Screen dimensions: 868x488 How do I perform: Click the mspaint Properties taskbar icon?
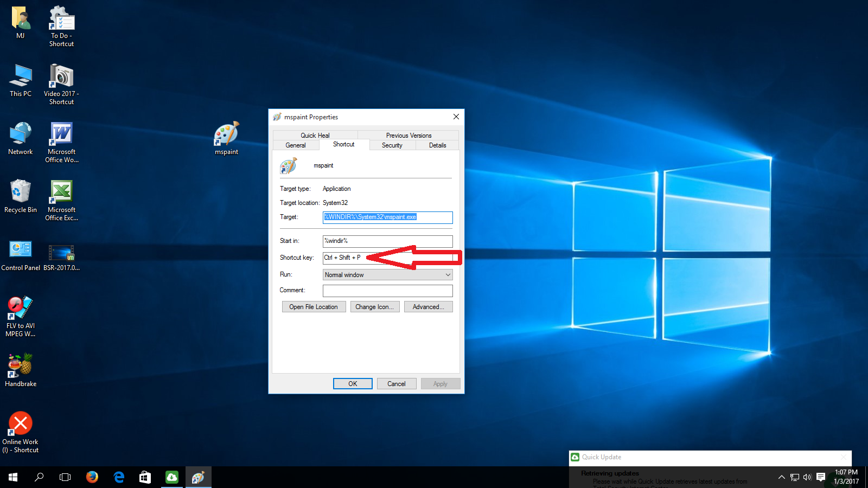click(198, 477)
